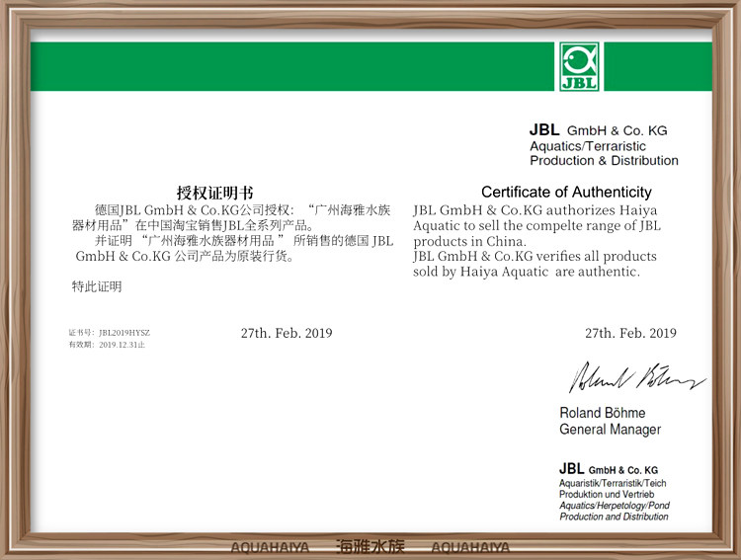Click the expiry date '2019.12.31止'
The height and width of the screenshot is (560, 741).
tap(122, 345)
